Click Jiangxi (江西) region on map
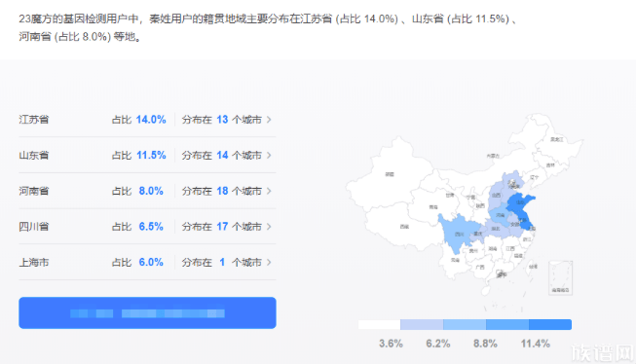Viewport: 636px width, 364px height. (510, 248)
